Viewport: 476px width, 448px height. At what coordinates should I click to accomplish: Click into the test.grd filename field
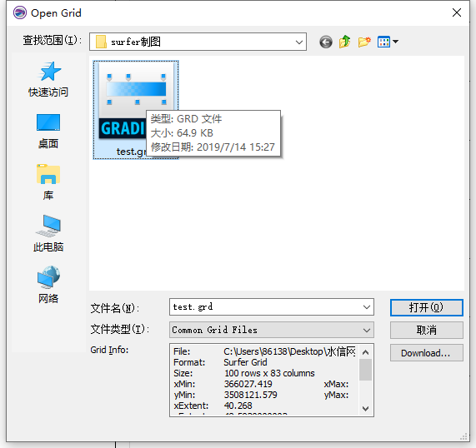pos(266,307)
